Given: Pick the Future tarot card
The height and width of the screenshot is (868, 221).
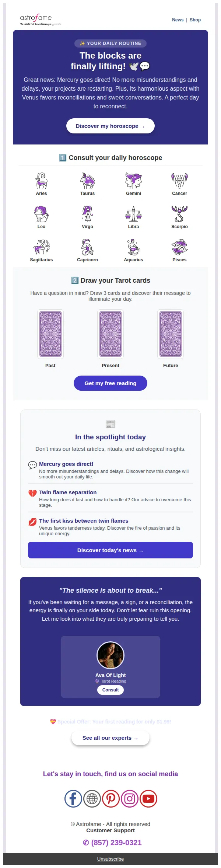Looking at the screenshot, I should click(x=171, y=334).
